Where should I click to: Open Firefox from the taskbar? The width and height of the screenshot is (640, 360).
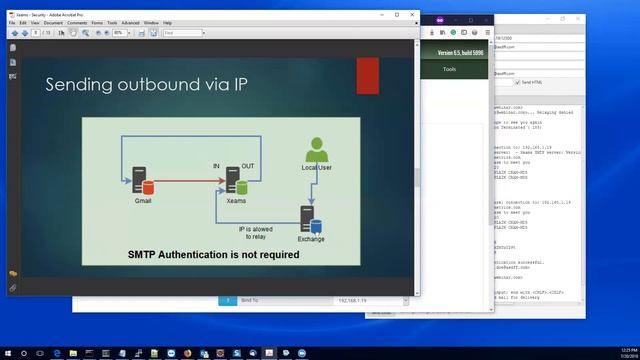(x=187, y=353)
